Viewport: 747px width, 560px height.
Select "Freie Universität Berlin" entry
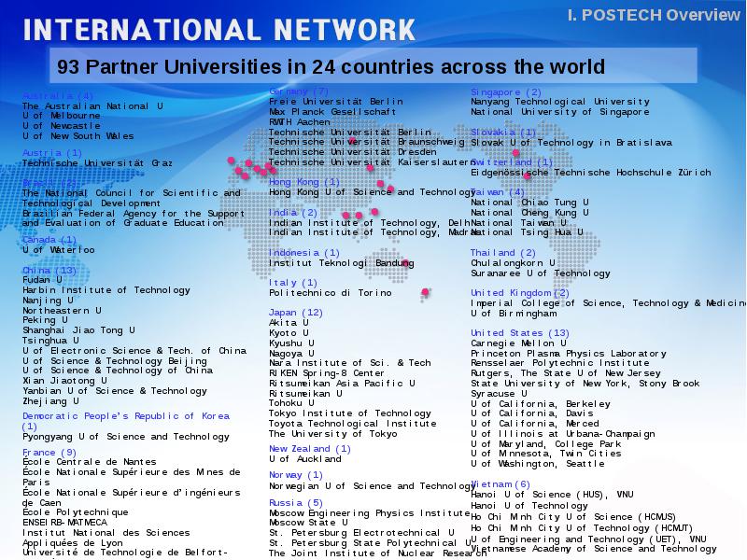336,102
